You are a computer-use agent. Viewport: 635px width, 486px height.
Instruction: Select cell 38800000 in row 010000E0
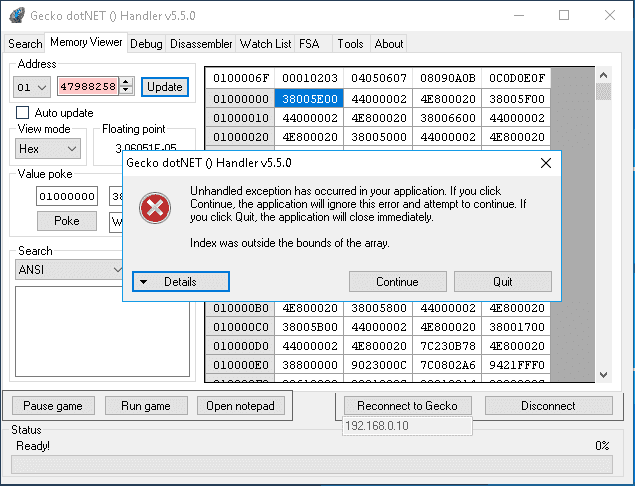(309, 364)
